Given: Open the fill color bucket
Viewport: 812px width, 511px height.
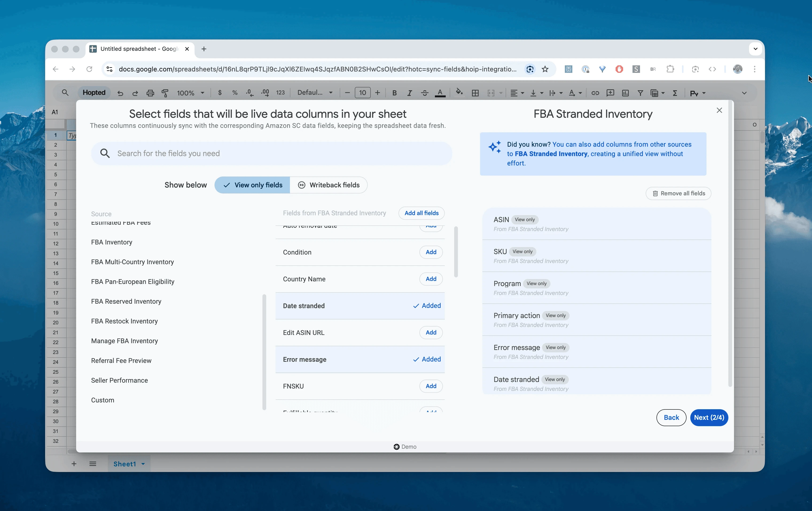Looking at the screenshot, I should (x=459, y=92).
